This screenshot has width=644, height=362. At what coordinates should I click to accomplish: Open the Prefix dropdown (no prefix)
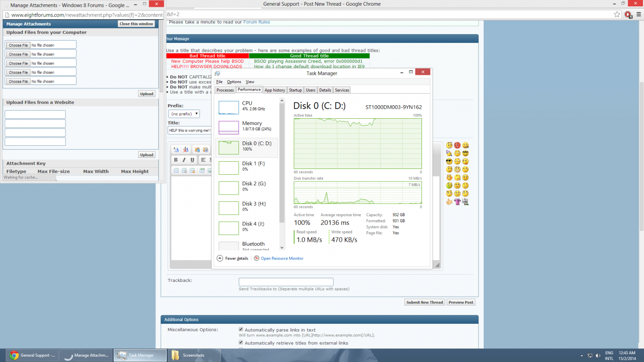tap(184, 114)
